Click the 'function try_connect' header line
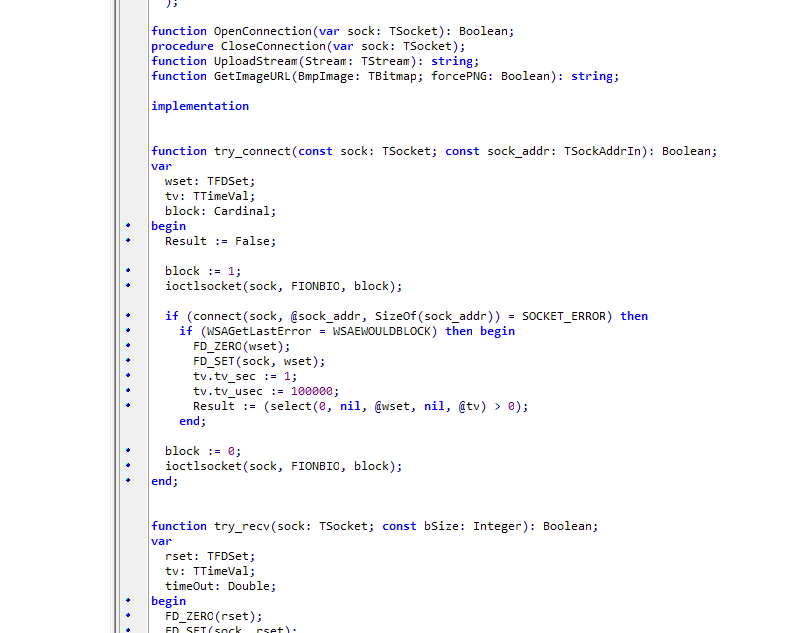 pos(434,151)
